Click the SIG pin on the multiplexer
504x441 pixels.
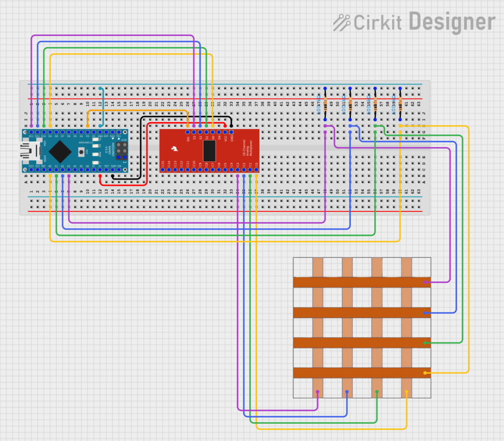(188, 132)
